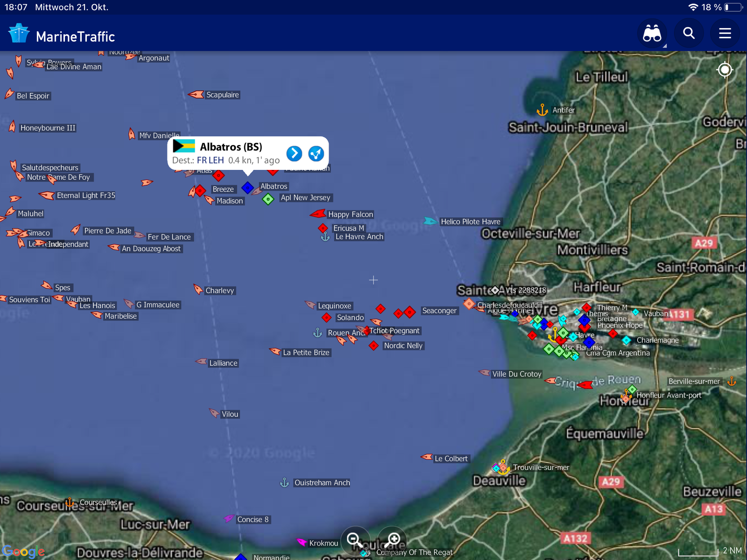Viewport: 747px width, 560px height.
Task: Zoom in the map
Action: 393,540
